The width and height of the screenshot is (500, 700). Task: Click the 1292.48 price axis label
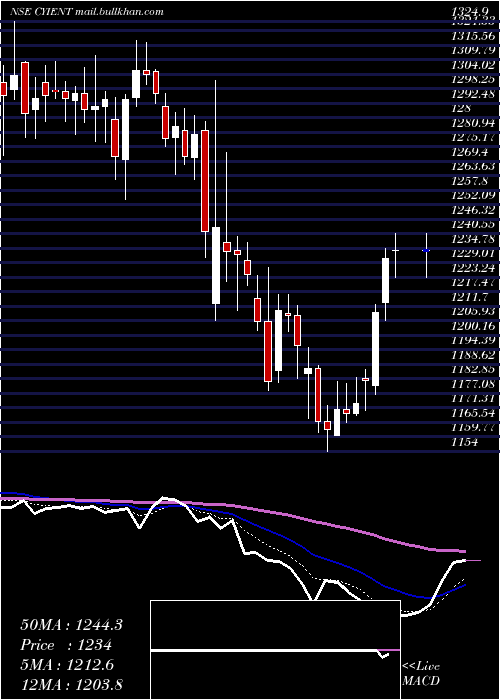[x=473, y=94]
